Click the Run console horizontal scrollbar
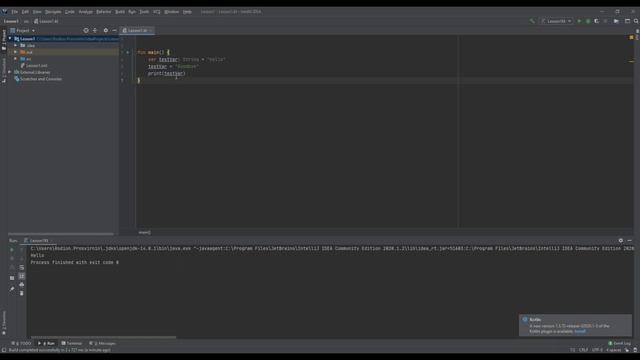This screenshot has height=360, width=640. point(104,337)
